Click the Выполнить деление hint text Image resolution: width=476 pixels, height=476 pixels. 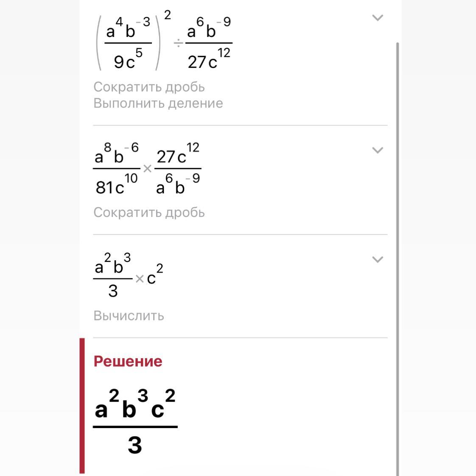point(158,103)
